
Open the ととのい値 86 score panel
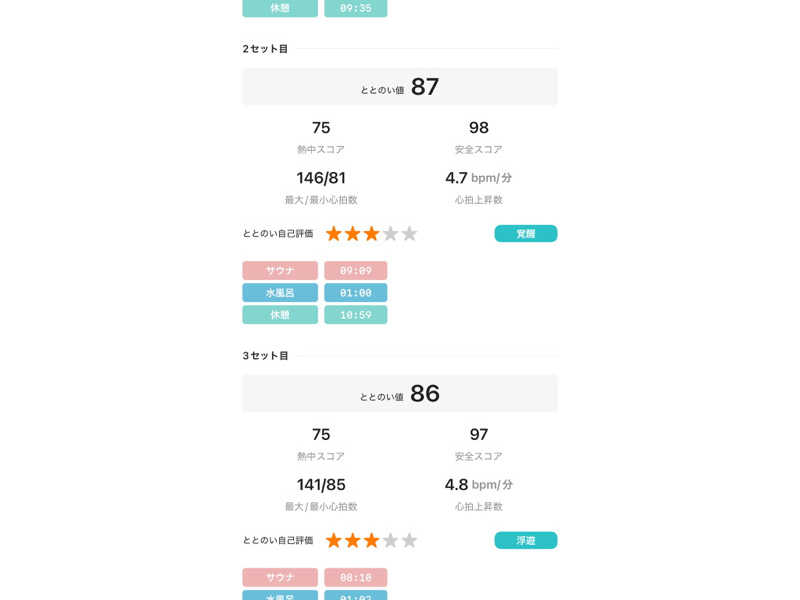(x=400, y=393)
